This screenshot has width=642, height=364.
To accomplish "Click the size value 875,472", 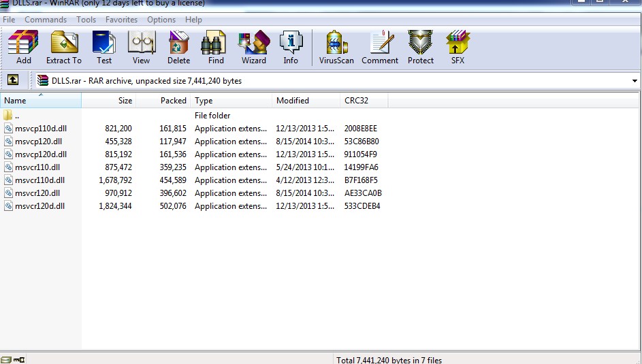I will [118, 167].
